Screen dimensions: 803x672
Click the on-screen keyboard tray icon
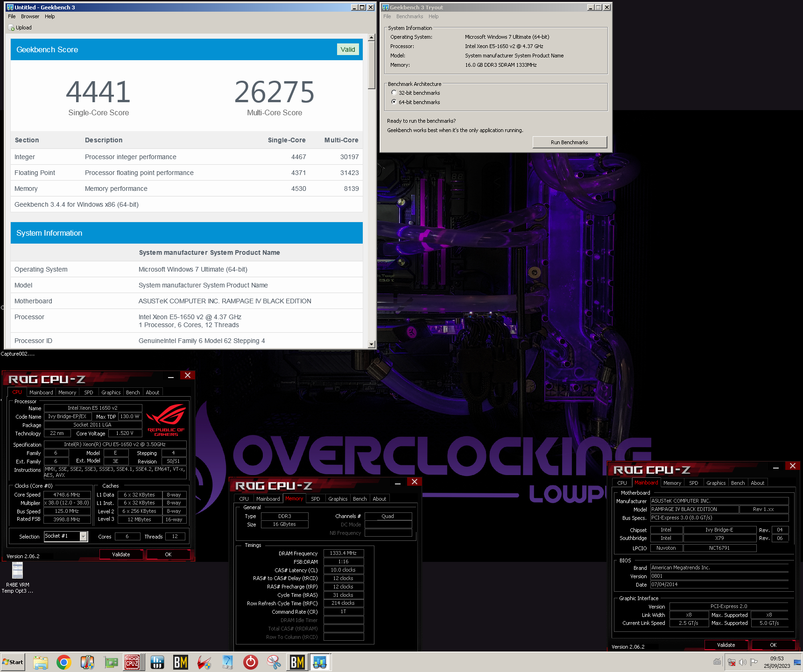click(718, 662)
